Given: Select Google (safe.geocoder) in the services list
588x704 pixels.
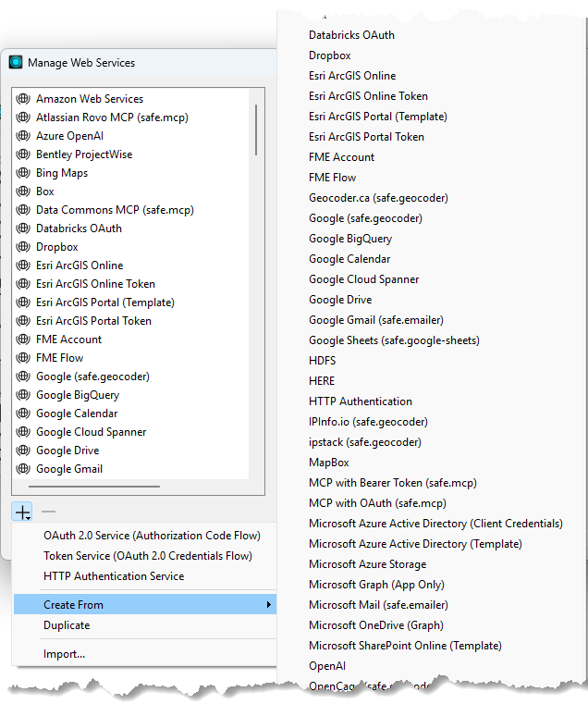Looking at the screenshot, I should (x=92, y=377).
